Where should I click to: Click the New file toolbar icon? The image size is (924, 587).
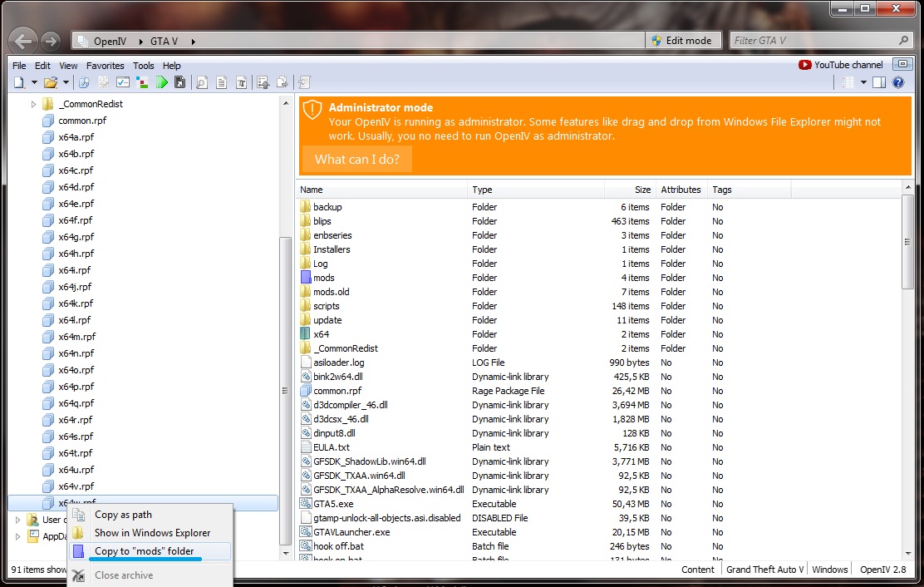click(x=19, y=82)
